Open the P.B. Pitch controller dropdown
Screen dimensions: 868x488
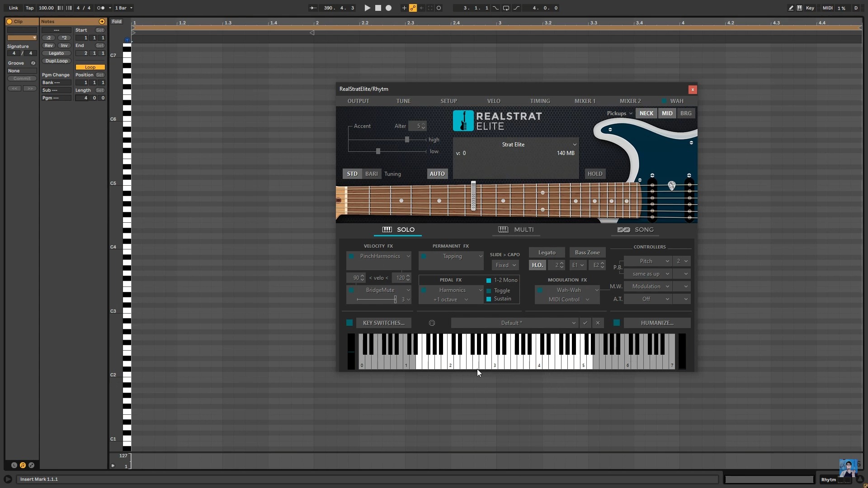point(648,261)
